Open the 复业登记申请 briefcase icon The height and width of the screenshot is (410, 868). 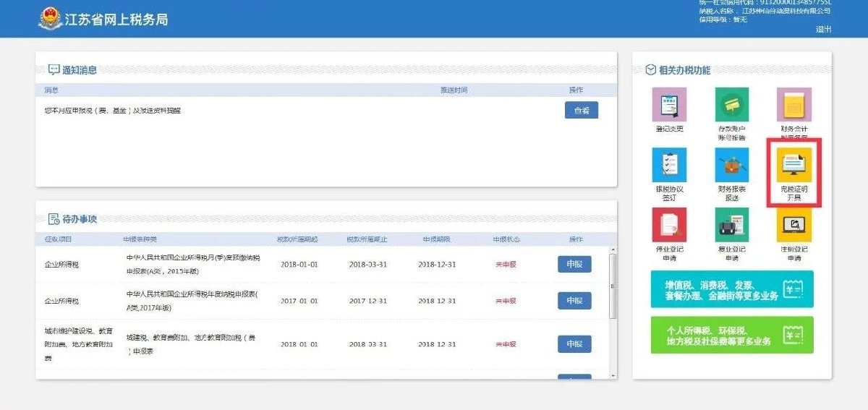[731, 226]
